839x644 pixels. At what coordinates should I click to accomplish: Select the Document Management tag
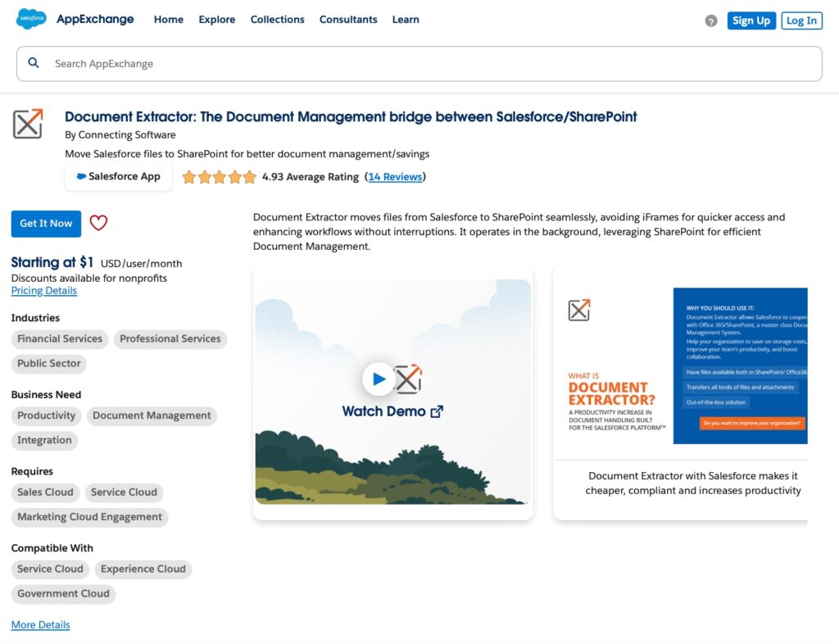pyautogui.click(x=152, y=415)
